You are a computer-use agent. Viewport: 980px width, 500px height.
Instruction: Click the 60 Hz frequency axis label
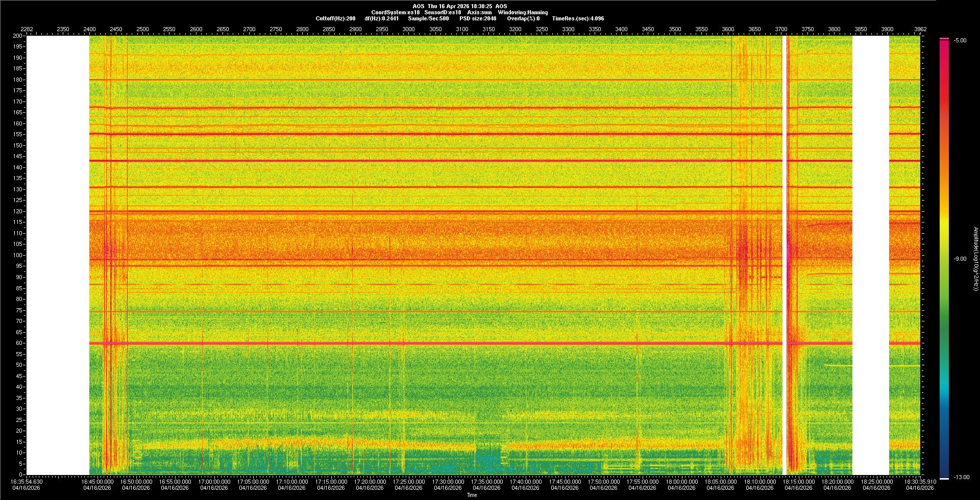coord(19,343)
